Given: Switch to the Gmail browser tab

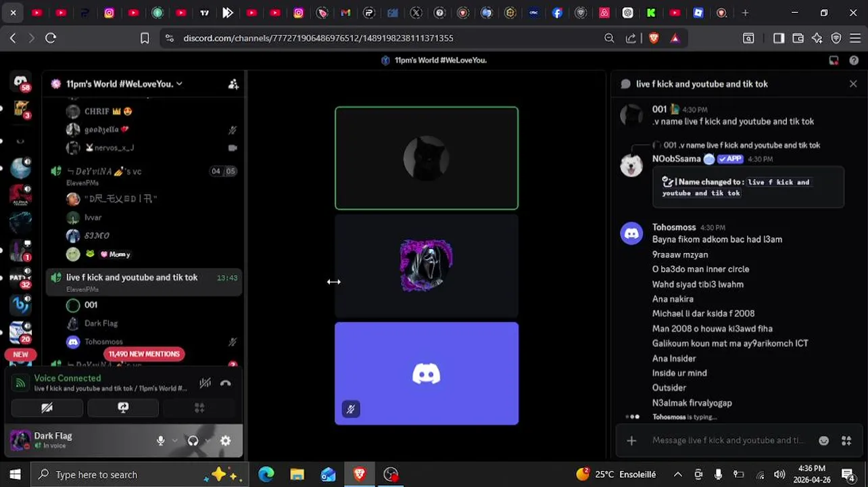Looking at the screenshot, I should 345,13.
